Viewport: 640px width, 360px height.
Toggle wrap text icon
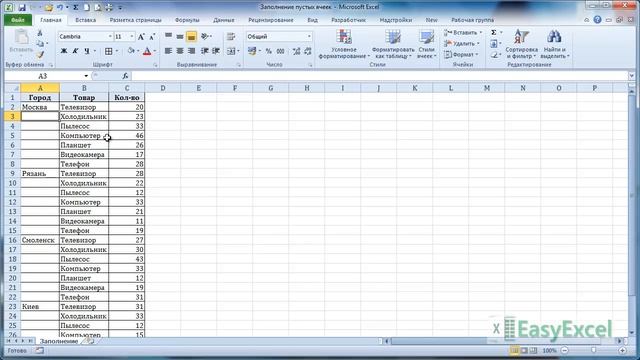231,36
